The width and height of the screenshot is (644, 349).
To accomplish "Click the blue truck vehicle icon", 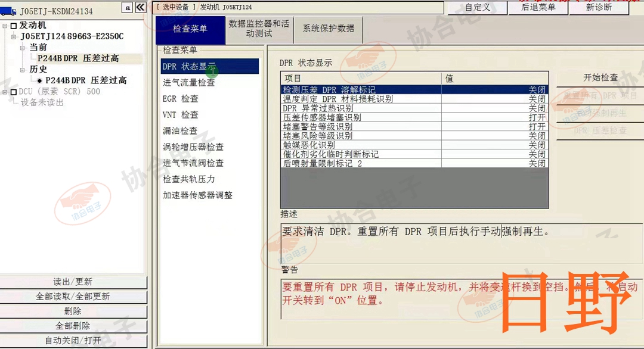I will click(8, 11).
